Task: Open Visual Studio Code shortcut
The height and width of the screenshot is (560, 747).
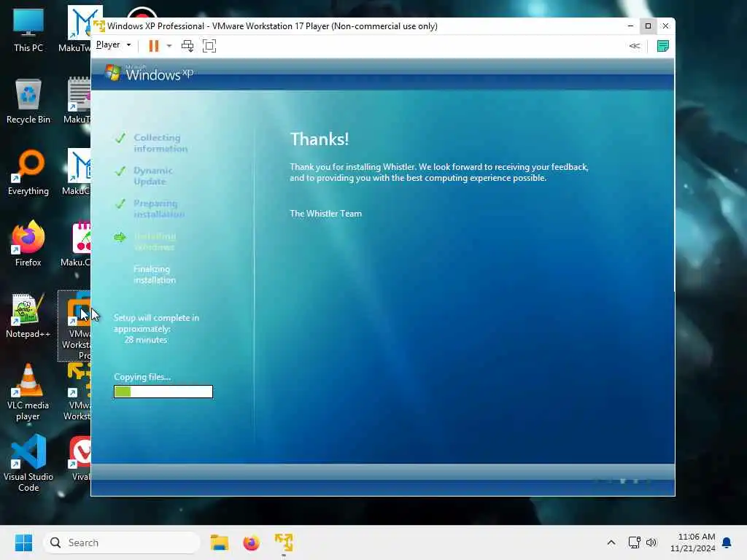Action: coord(28,464)
